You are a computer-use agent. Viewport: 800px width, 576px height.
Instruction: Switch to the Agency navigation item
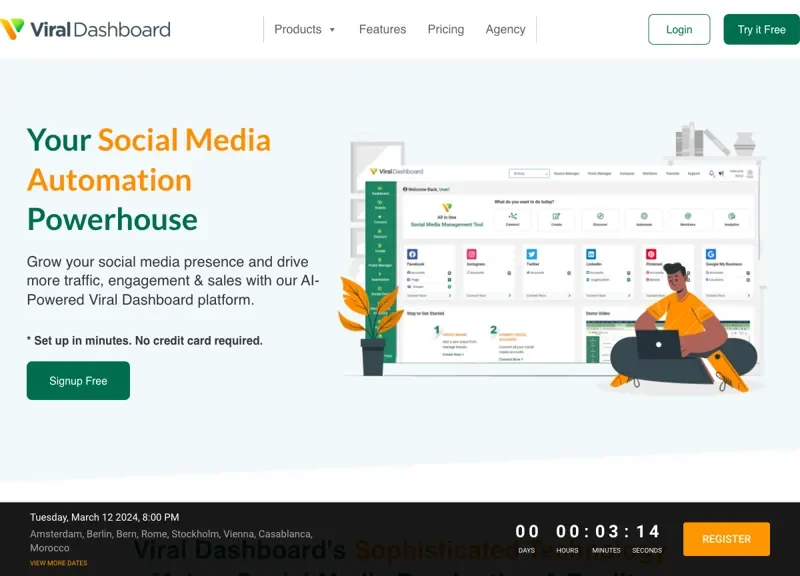tap(505, 30)
